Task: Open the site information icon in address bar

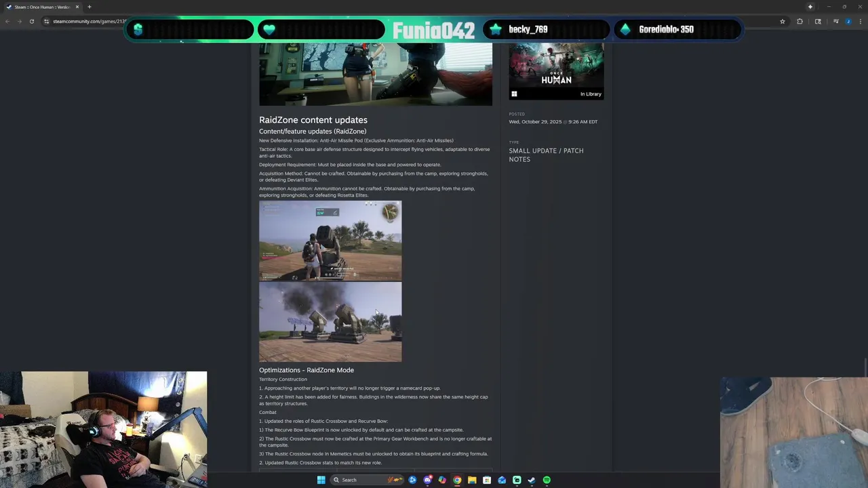Action: pyautogui.click(x=46, y=21)
